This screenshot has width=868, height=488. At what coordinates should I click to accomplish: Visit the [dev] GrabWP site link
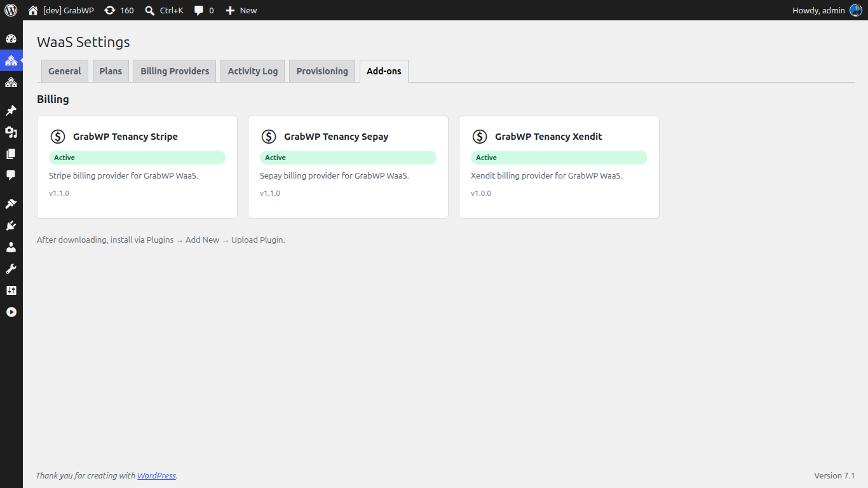(x=61, y=10)
